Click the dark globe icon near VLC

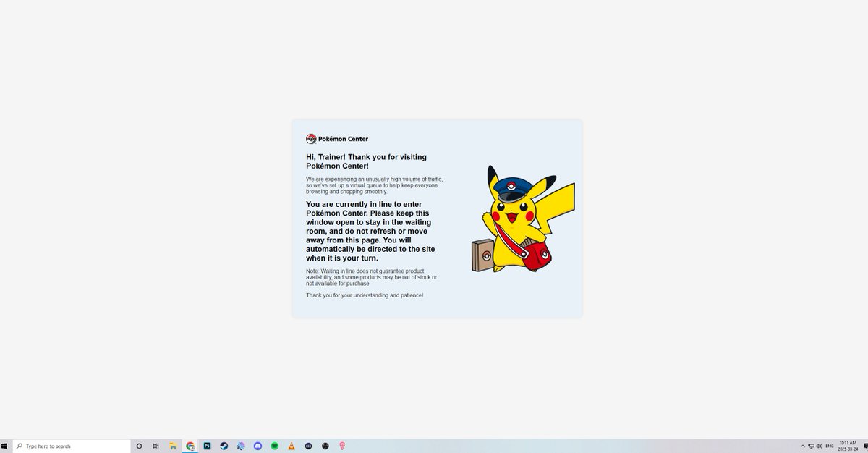(307, 446)
